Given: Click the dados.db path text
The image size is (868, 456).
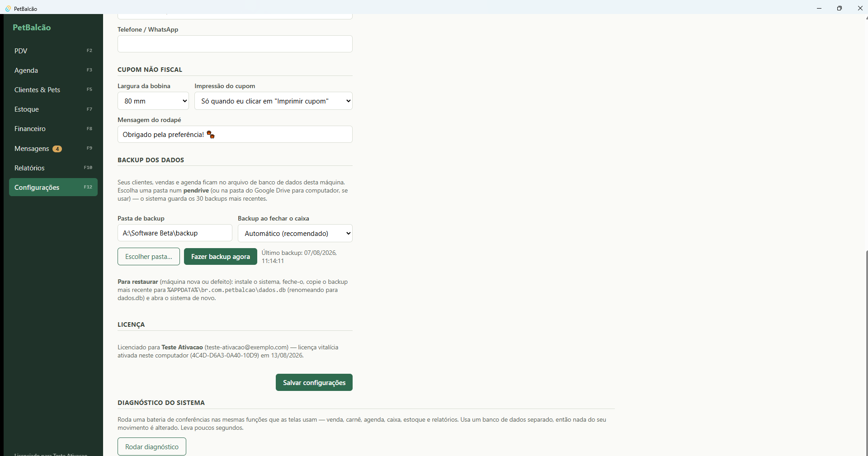Looking at the screenshot, I should point(226,290).
